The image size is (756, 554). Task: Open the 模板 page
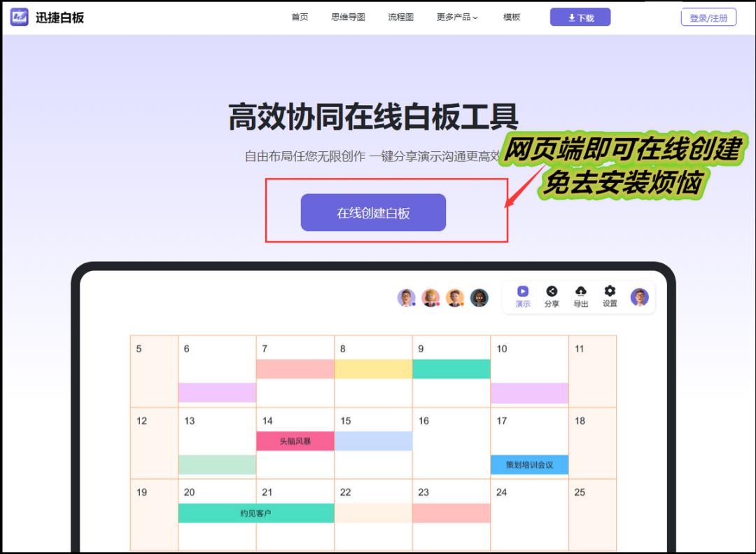tap(510, 17)
